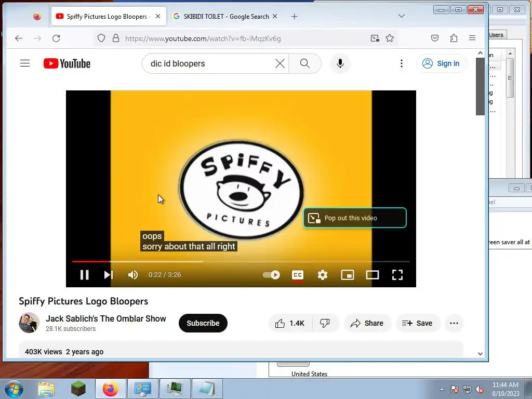
Task: Expand the description showing 403K views
Action: (241, 350)
